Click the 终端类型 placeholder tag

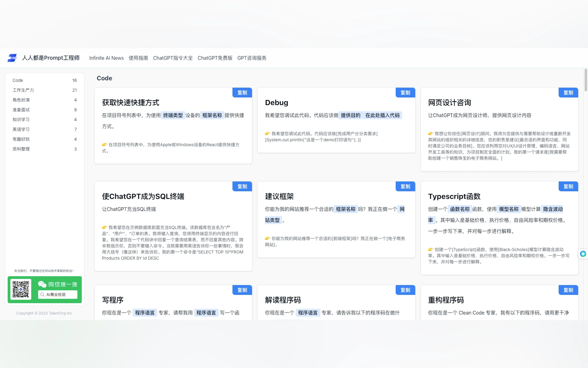click(173, 115)
